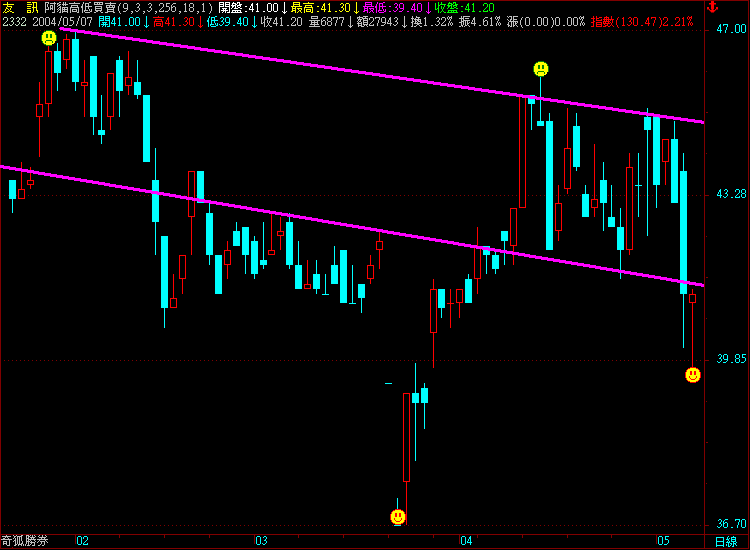This screenshot has height=550, width=750.
Task: Click the stock name 友訊 in the header
Action: pos(20,8)
